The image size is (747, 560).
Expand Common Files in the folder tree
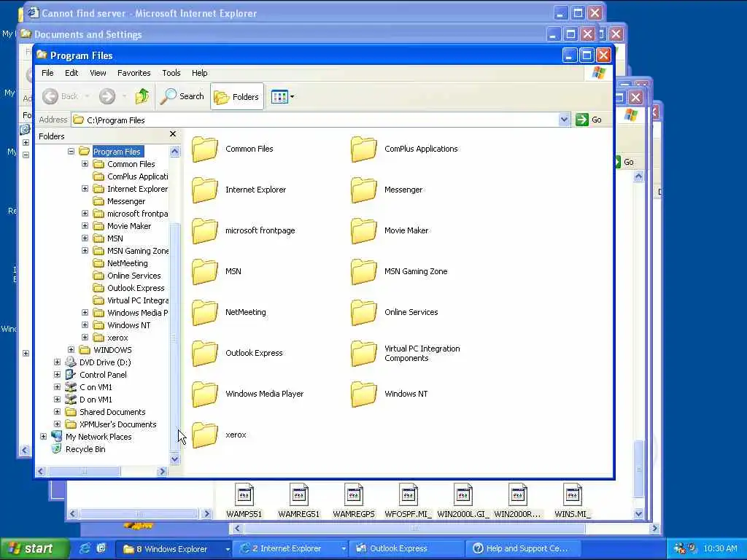coord(85,164)
